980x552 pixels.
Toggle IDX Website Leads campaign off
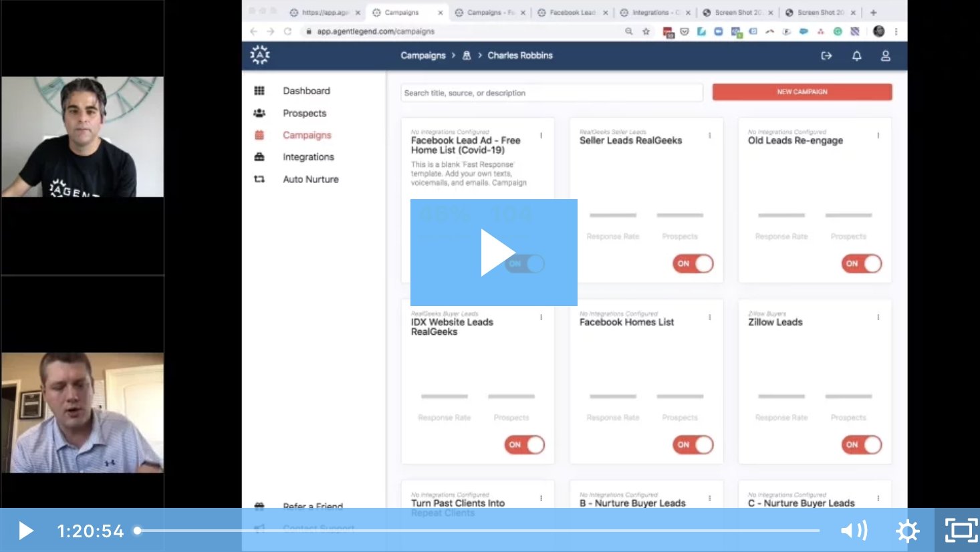(x=525, y=444)
